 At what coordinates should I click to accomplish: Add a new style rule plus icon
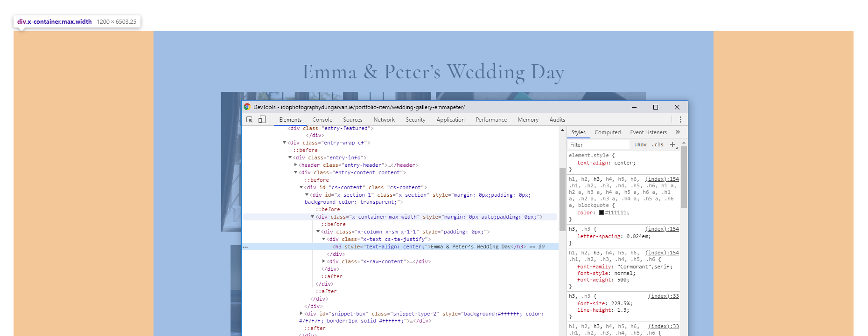[672, 145]
